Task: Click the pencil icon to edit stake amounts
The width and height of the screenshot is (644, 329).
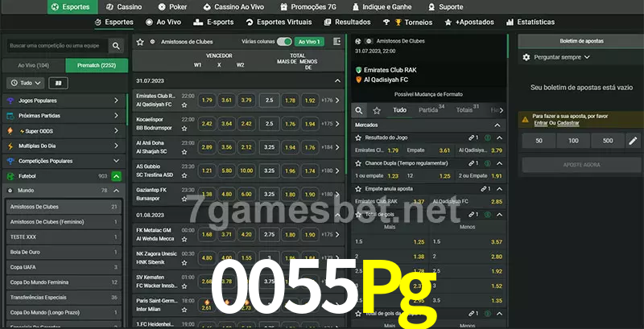Action: tap(632, 141)
